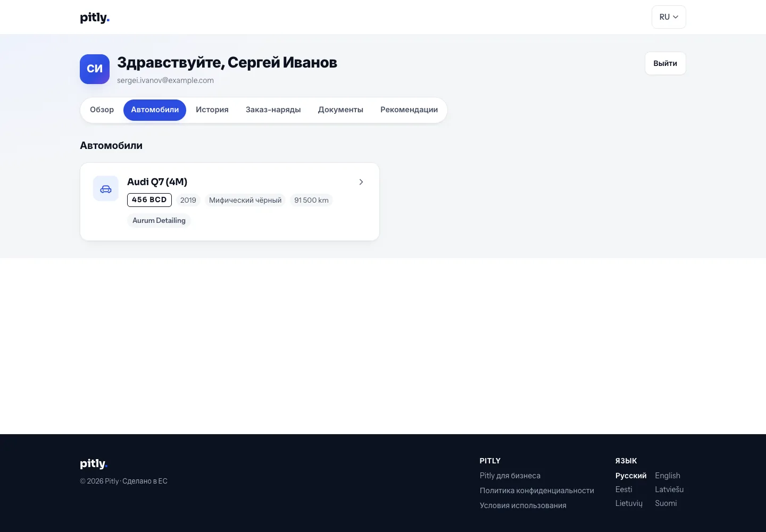Click the Автомобили section heading

pyautogui.click(x=111, y=145)
